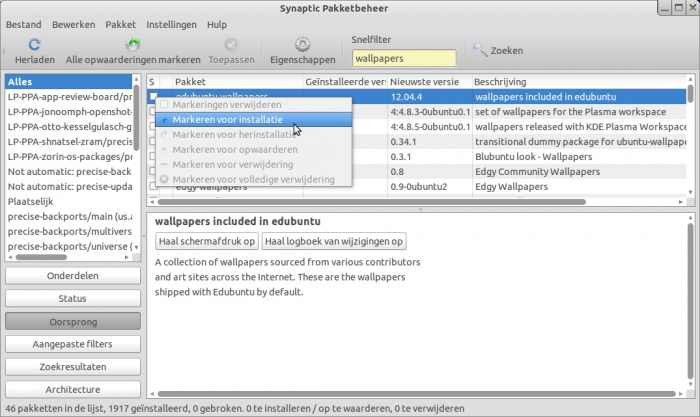Screen dimensions: 700x417
Task: Click the Architecture button
Action: click(73, 389)
